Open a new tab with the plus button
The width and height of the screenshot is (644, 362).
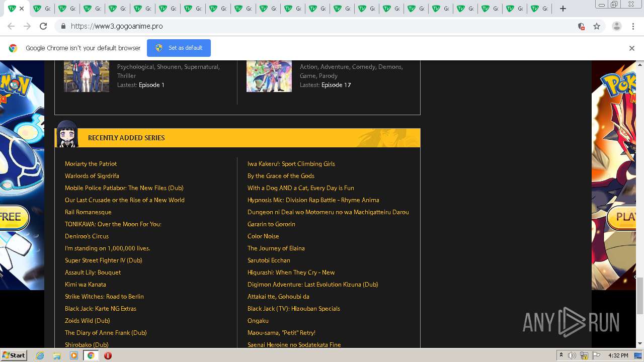point(563,9)
